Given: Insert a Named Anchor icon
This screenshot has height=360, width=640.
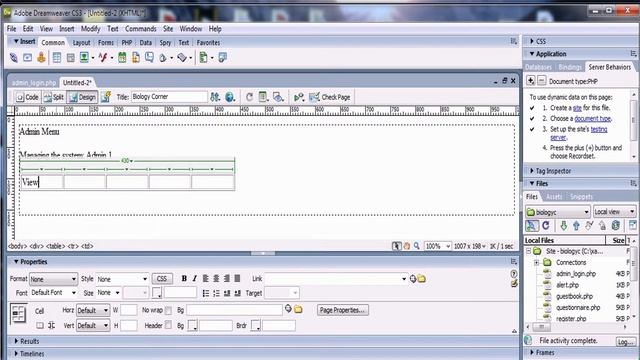Looking at the screenshot, I should pos(41,58).
